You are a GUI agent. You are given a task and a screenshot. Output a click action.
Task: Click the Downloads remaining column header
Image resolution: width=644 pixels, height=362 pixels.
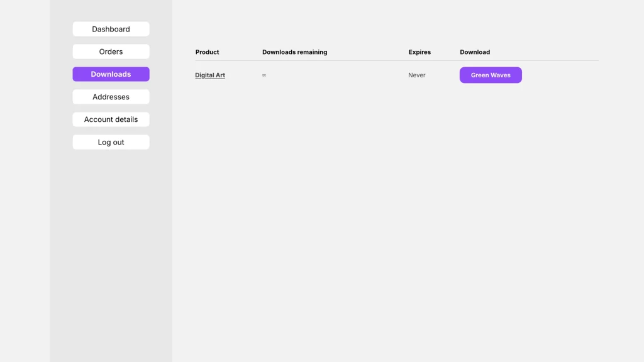pos(294,52)
